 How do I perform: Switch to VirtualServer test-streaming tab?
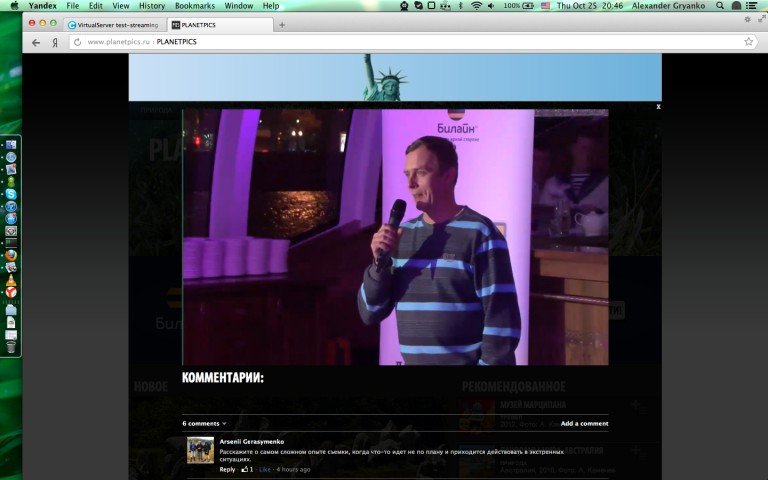[115, 25]
